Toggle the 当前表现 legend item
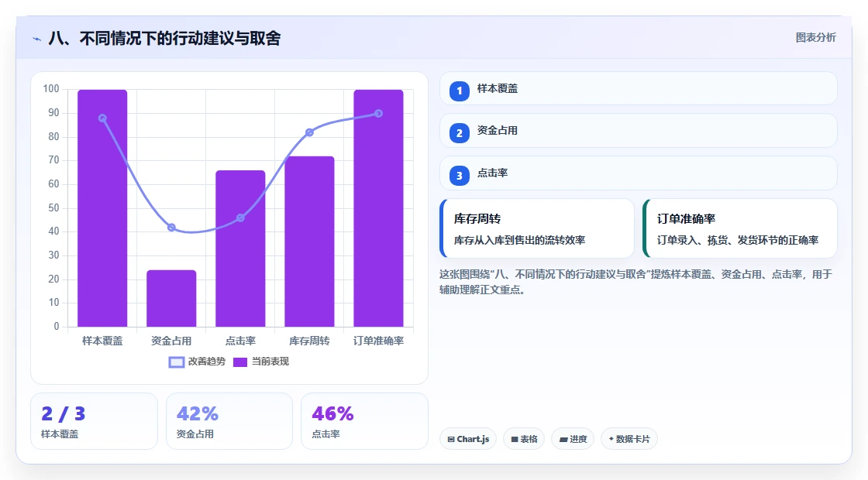The width and height of the screenshot is (868, 480). tap(260, 362)
